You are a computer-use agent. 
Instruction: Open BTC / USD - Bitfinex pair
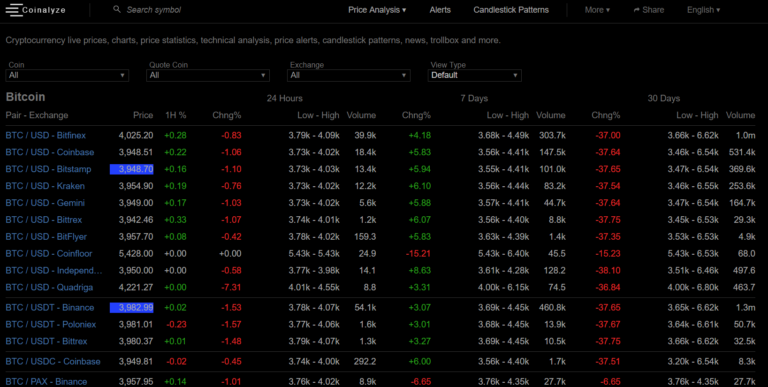pos(46,135)
